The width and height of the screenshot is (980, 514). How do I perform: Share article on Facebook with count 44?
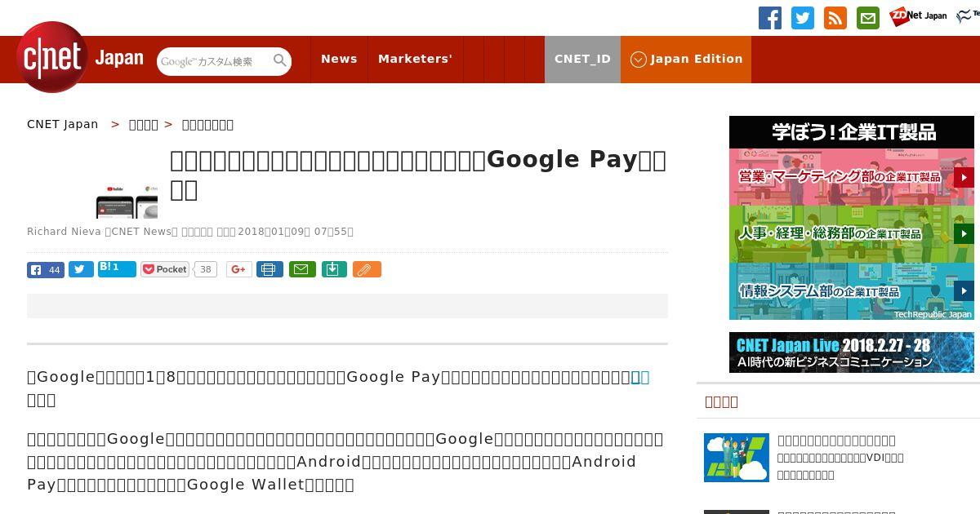click(x=46, y=269)
